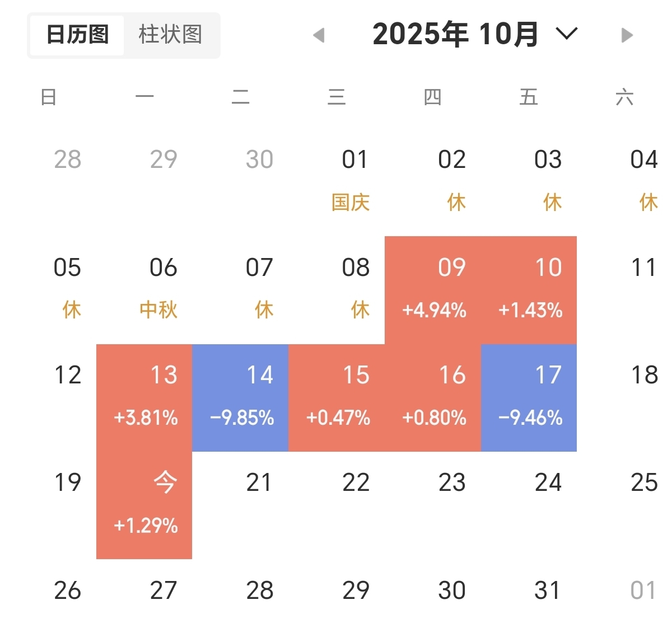Select October 10 cell showing +1.43%
672x642 pixels.
click(x=529, y=290)
